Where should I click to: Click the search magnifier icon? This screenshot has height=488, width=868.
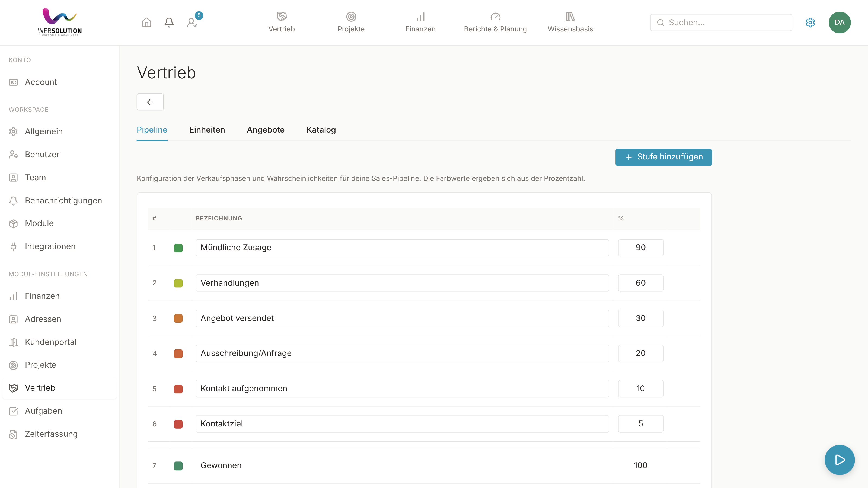pos(660,23)
